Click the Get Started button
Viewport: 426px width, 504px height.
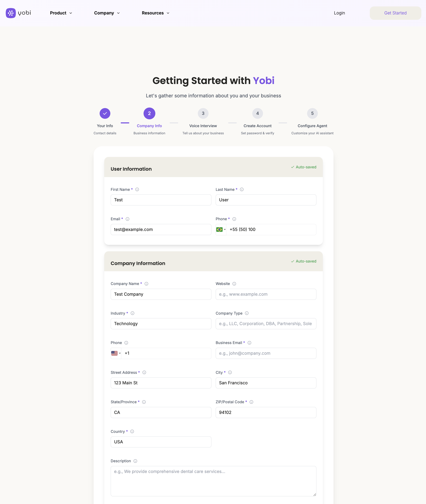click(x=395, y=13)
